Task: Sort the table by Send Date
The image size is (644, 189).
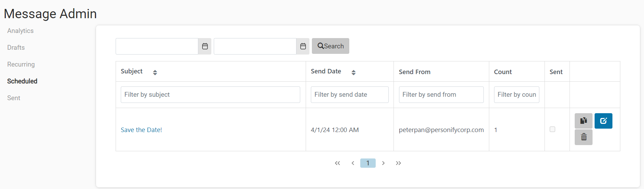Action: point(353,72)
